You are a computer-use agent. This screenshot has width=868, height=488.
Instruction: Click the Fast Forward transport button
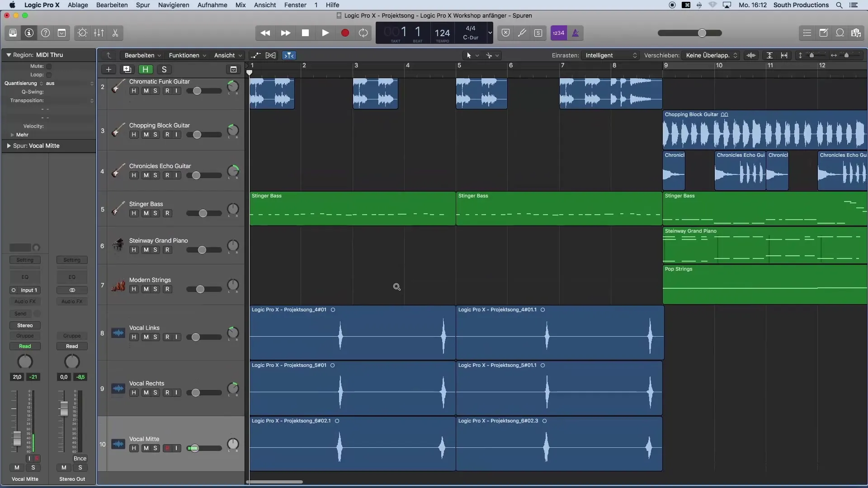286,33
